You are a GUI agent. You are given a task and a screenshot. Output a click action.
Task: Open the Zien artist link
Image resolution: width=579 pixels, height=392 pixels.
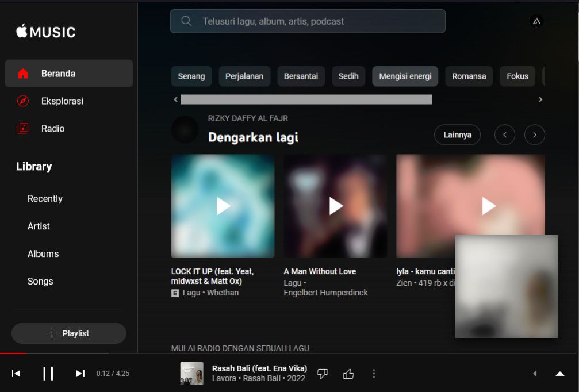404,283
